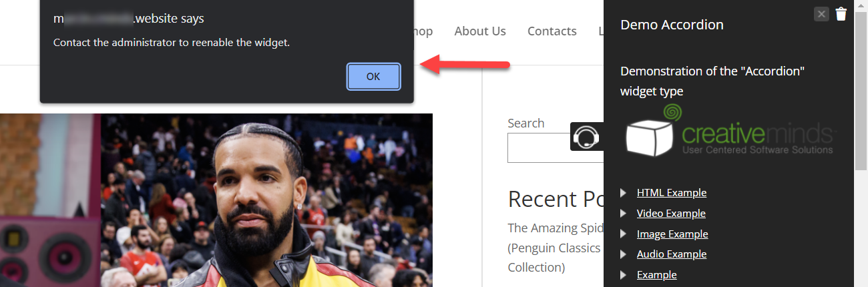
Task: Expand the Video Example arrow
Action: tap(624, 214)
